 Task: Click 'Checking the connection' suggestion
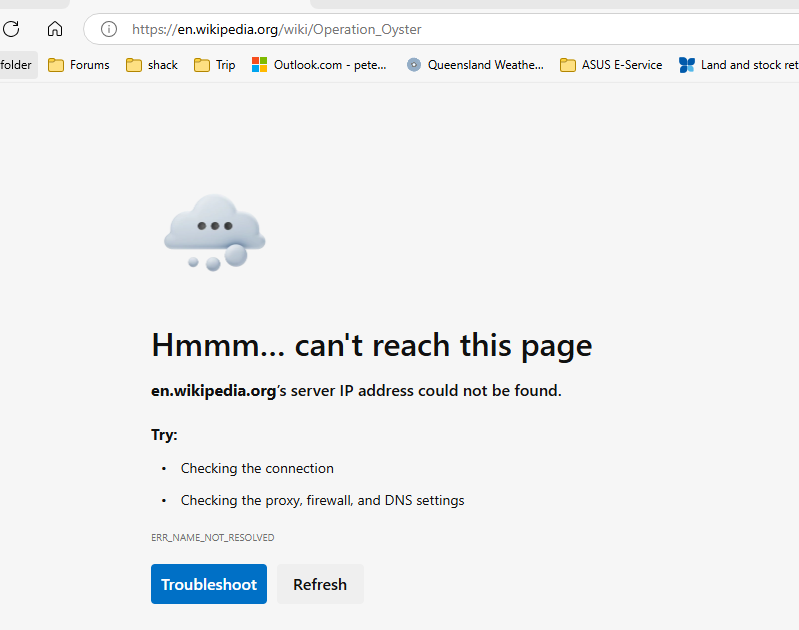pyautogui.click(x=257, y=468)
